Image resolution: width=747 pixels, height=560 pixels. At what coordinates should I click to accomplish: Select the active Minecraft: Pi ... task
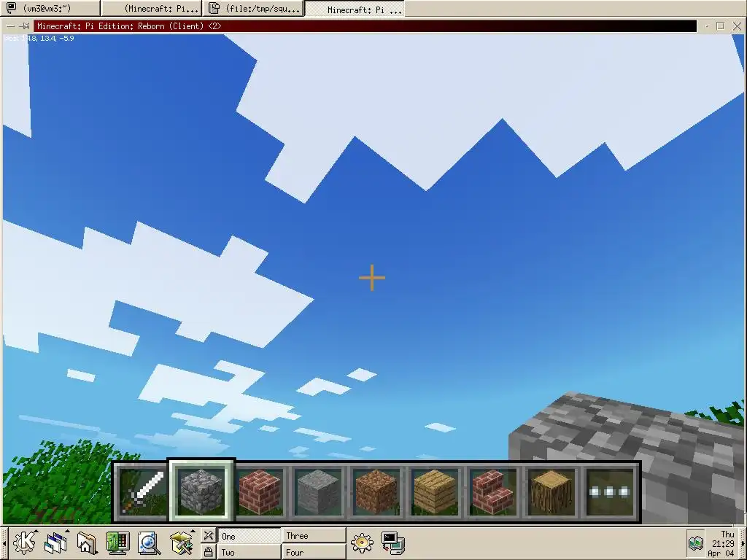pos(355,9)
